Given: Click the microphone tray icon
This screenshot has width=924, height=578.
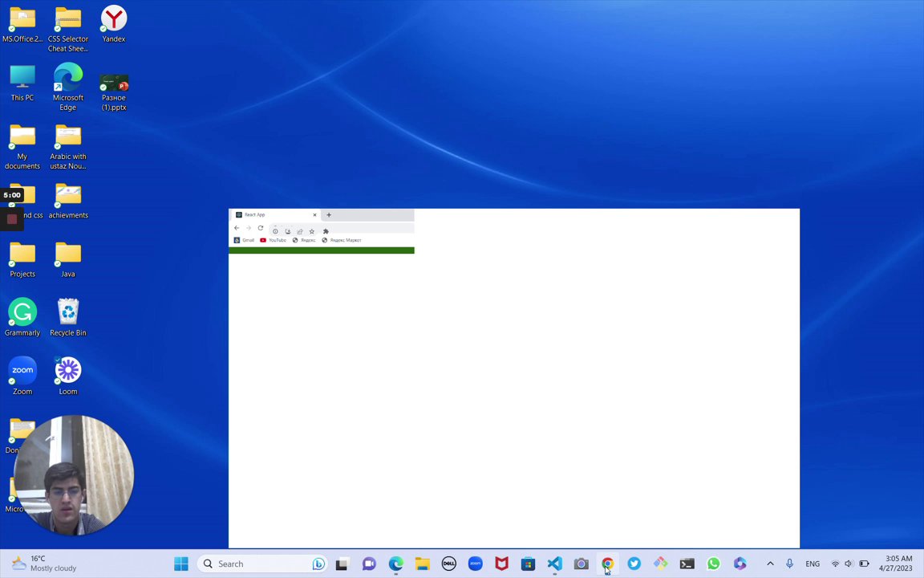Looking at the screenshot, I should 789,564.
